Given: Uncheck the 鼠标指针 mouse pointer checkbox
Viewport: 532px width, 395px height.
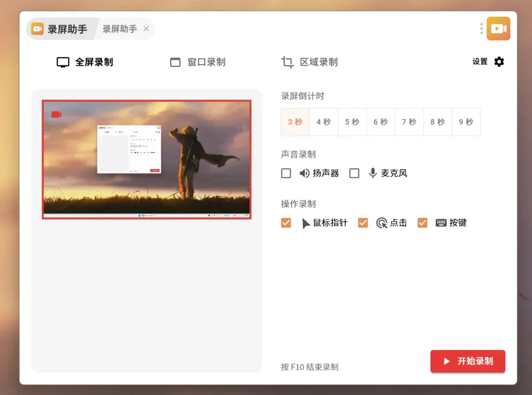Looking at the screenshot, I should tap(286, 223).
